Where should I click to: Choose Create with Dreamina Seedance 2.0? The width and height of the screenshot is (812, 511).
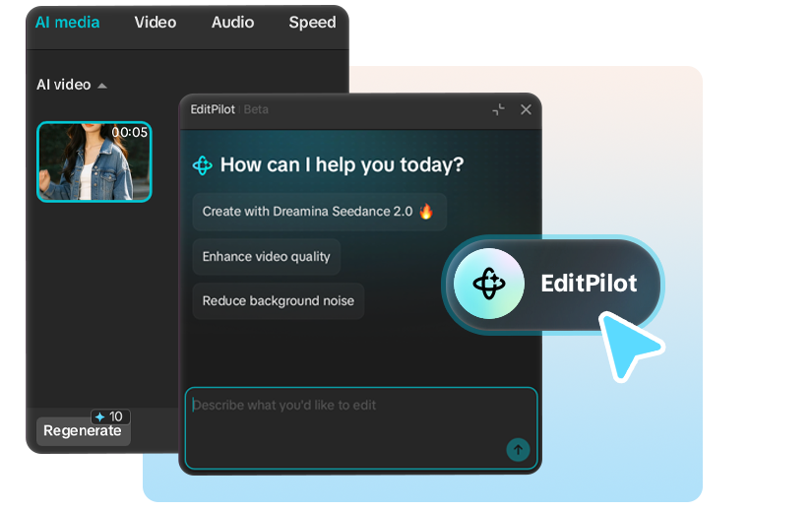point(320,212)
